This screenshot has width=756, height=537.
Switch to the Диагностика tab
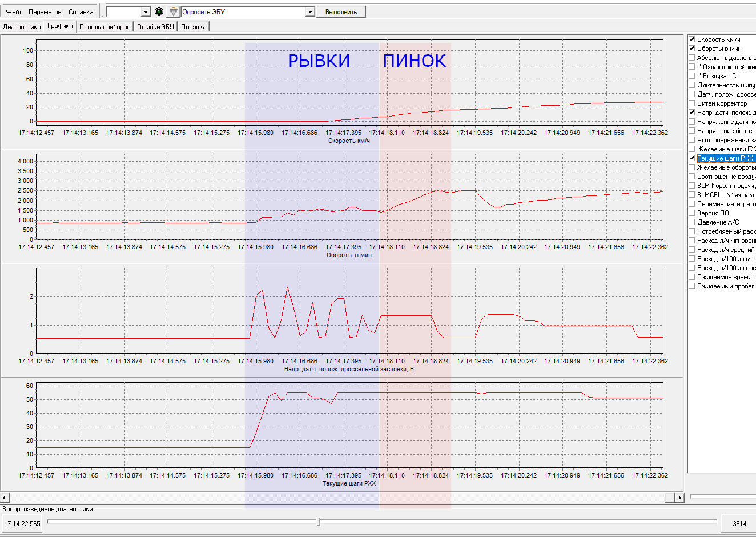point(22,27)
